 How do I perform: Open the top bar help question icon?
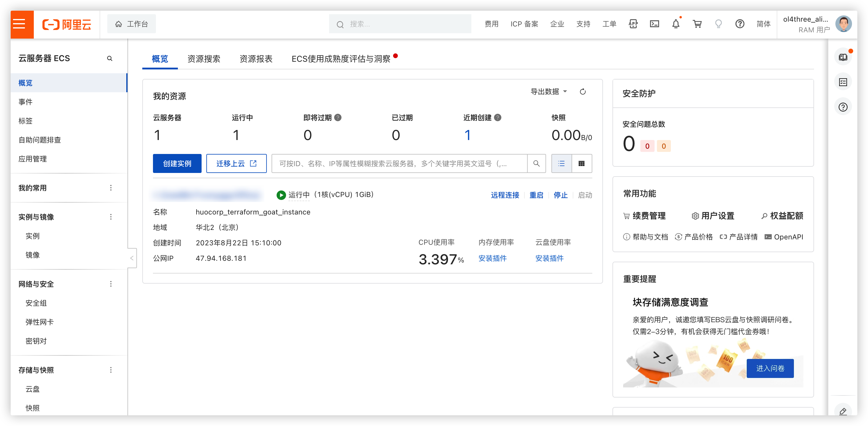click(740, 24)
